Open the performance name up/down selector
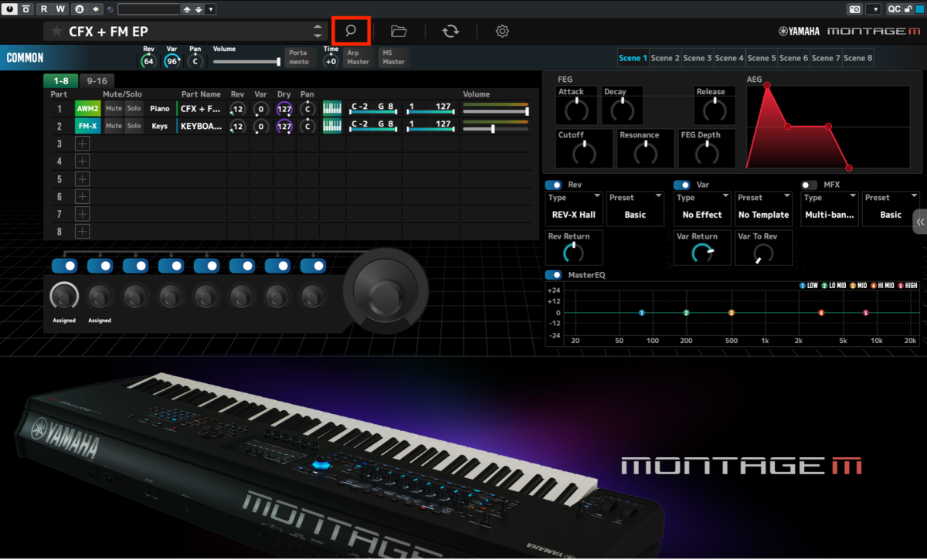The width and height of the screenshot is (927, 560). click(317, 32)
